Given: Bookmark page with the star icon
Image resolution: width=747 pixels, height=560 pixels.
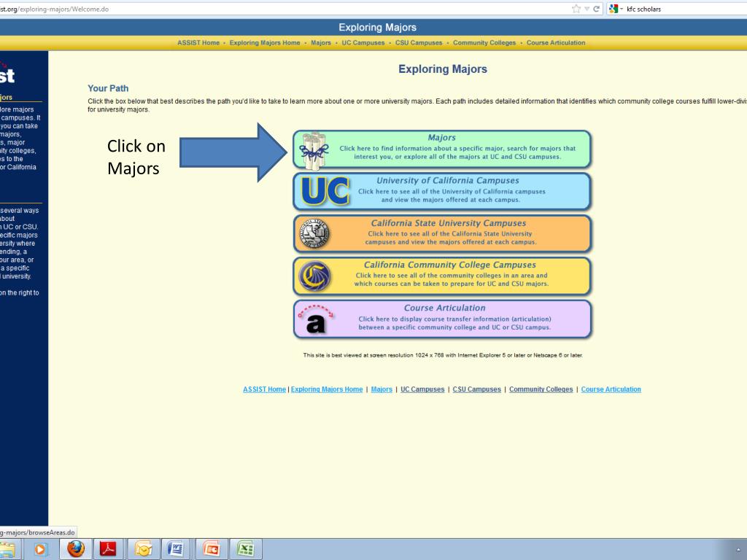Looking at the screenshot, I should tap(576, 9).
